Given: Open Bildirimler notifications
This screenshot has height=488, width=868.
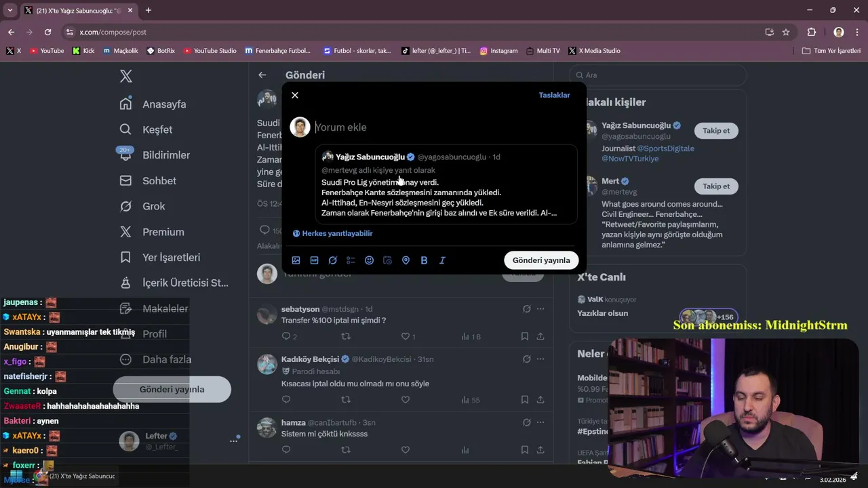Looking at the screenshot, I should [155, 155].
